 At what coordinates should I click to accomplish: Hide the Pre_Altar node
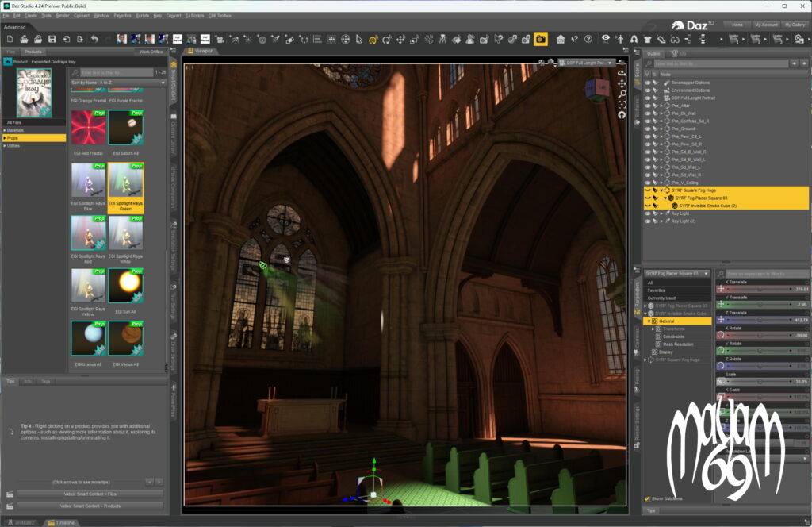click(647, 106)
